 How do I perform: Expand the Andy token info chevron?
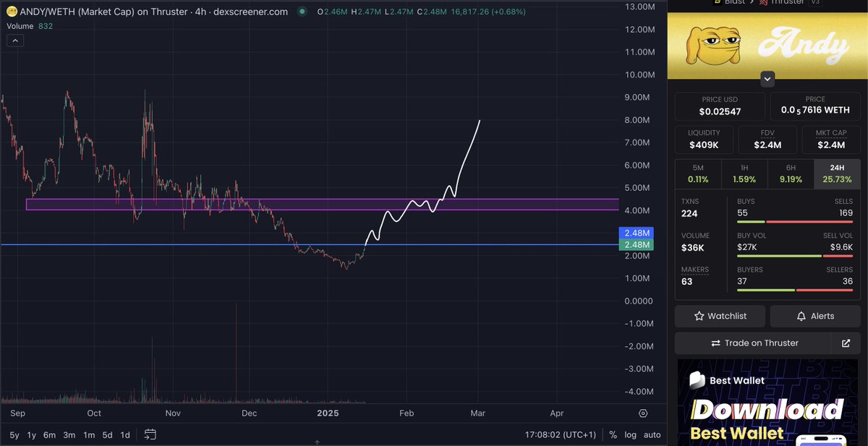pyautogui.click(x=767, y=78)
